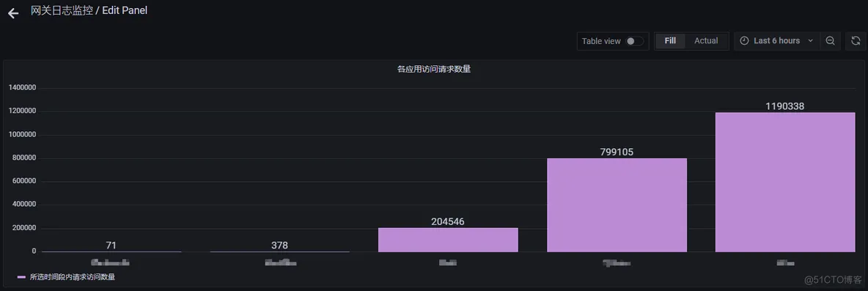Click the bar labeled 799105

coord(617,205)
